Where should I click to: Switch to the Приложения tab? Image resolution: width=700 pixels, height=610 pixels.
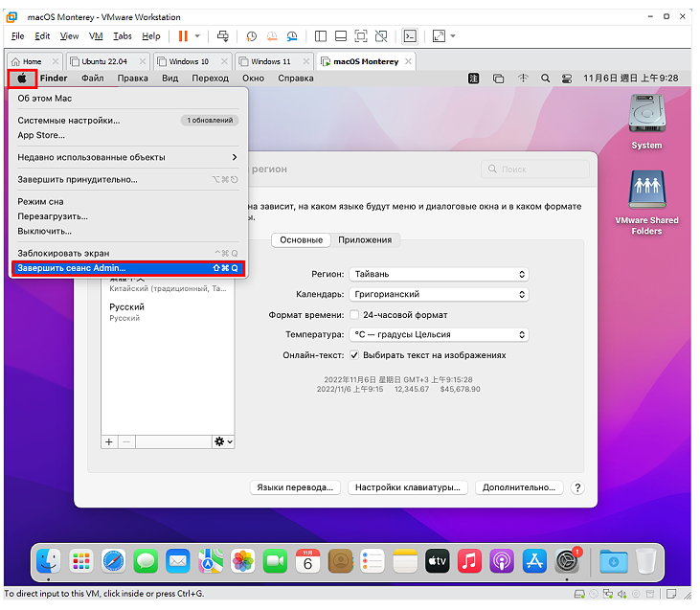(x=365, y=239)
